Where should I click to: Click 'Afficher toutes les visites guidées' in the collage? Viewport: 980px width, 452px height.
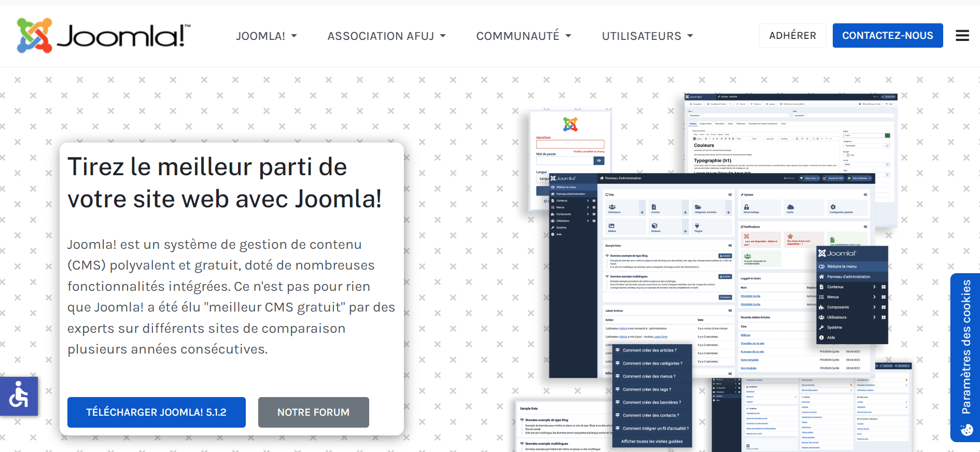click(x=652, y=442)
